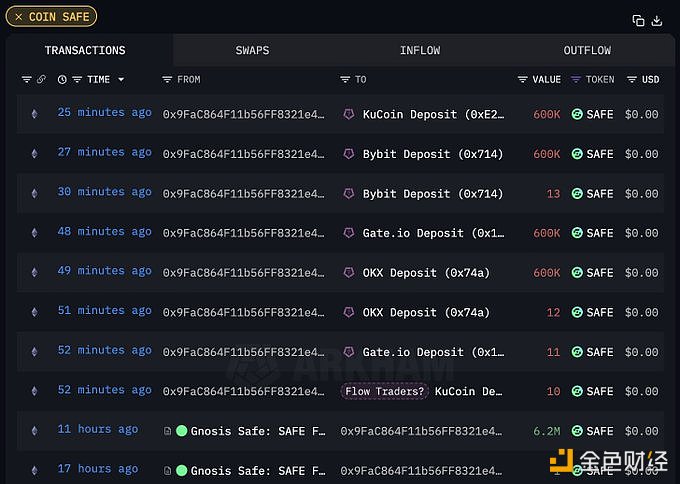Click the SAFE token in KuCoin Deposit row
680x484 pixels.
[592, 114]
